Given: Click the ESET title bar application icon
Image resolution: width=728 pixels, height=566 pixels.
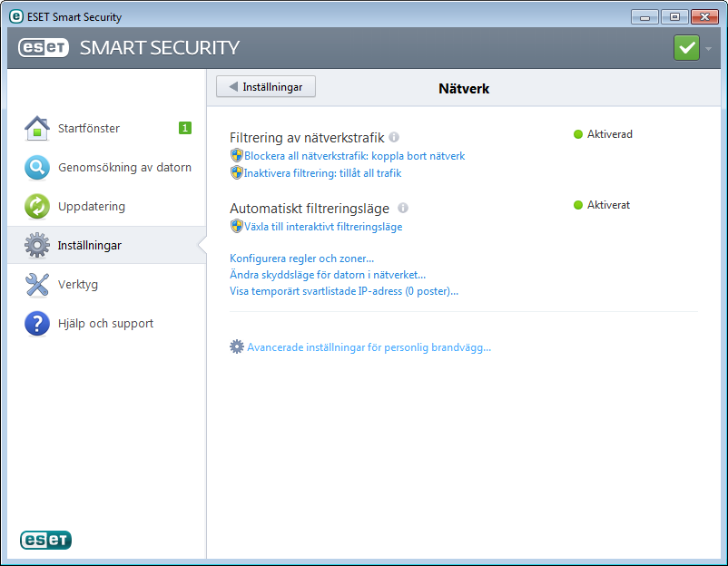Looking at the screenshot, I should [16, 16].
